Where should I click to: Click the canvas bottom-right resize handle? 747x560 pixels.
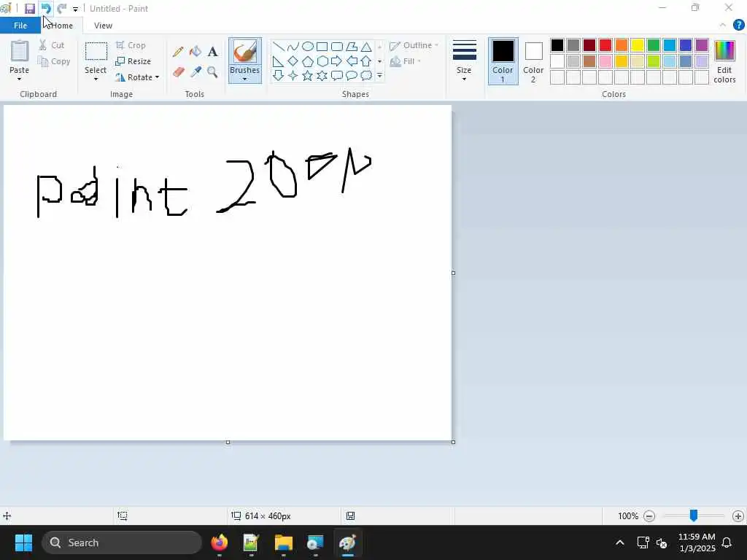(453, 442)
